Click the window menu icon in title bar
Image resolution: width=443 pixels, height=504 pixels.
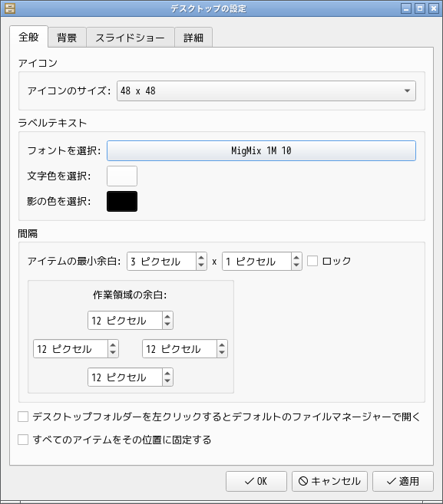pos(10,8)
